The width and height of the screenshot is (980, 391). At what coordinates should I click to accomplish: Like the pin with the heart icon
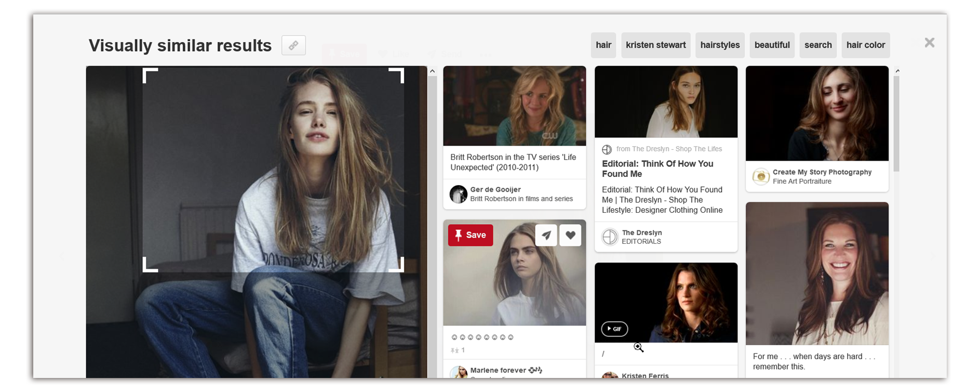[570, 235]
